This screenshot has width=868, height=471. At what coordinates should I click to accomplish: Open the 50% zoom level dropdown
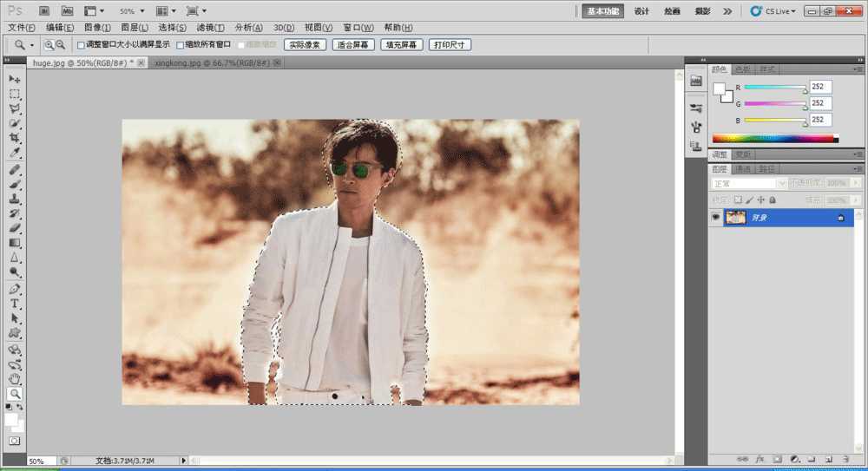[132, 11]
